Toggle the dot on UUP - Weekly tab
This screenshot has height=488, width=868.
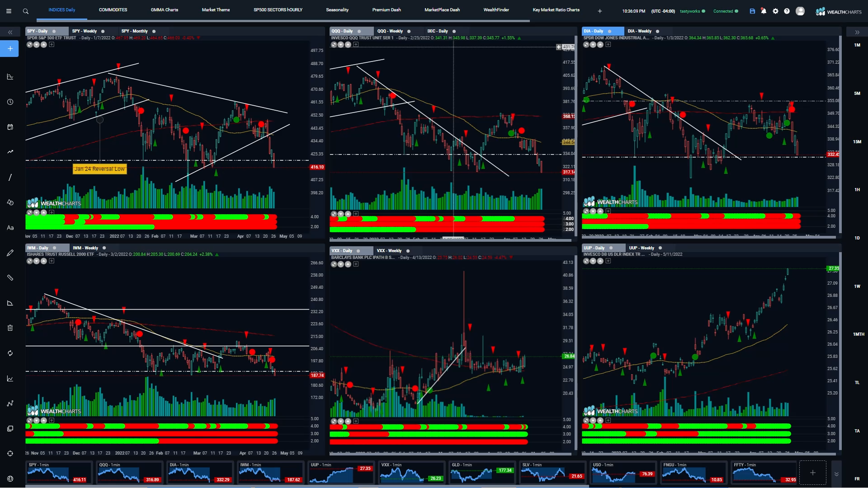[660, 248]
